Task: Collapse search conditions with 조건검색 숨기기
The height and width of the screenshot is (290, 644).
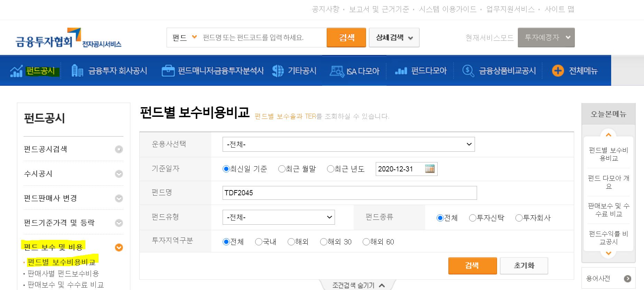Action: (x=358, y=285)
